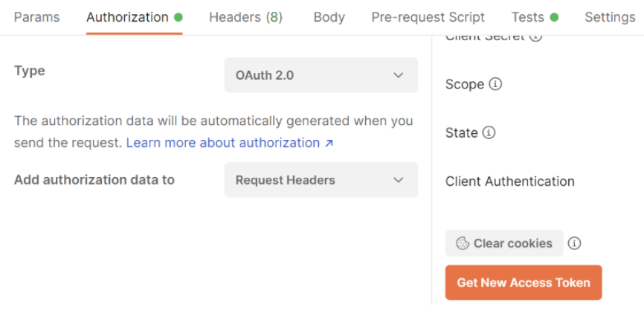Screen dimensions: 644x311
Task: Open the Pre-request Script tab
Action: point(428,17)
